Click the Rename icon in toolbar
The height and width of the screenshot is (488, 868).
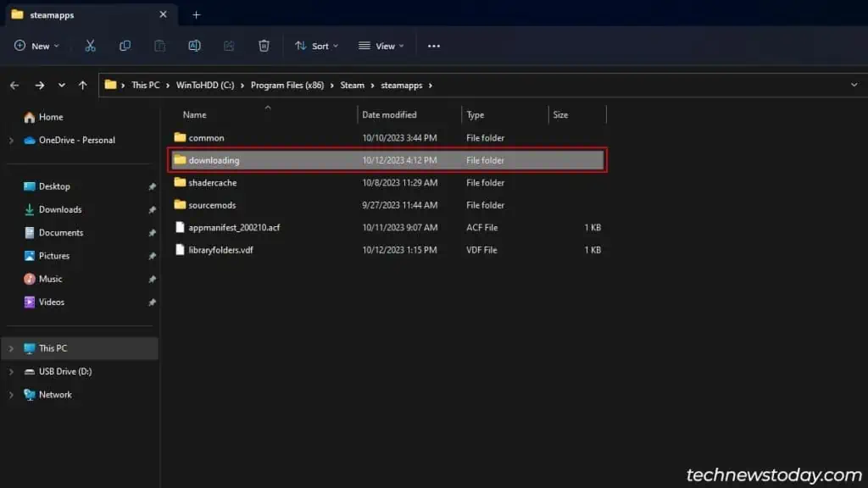[x=194, y=46]
